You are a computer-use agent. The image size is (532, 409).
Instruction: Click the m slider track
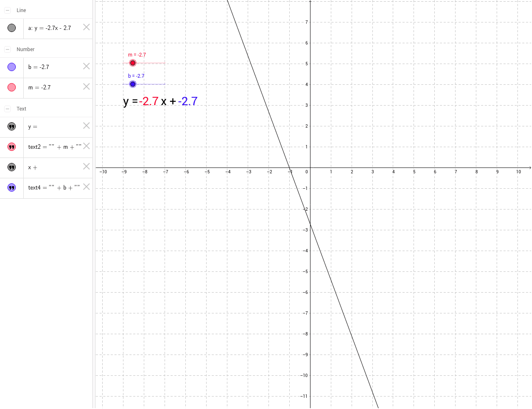coord(144,63)
